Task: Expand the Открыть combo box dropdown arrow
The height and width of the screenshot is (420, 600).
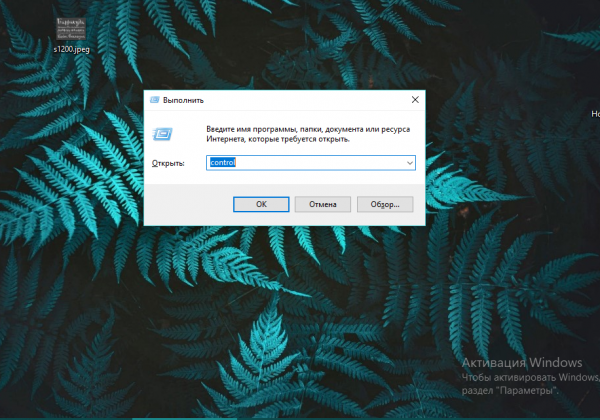Action: coord(410,163)
